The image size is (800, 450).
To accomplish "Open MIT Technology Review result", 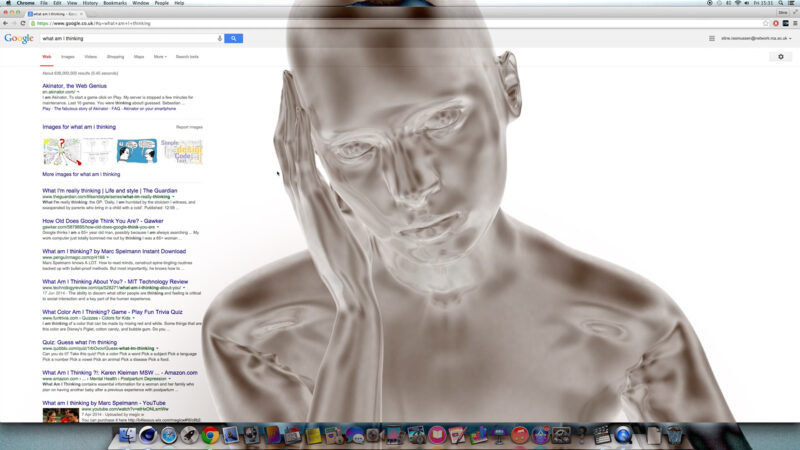I will coord(115,281).
